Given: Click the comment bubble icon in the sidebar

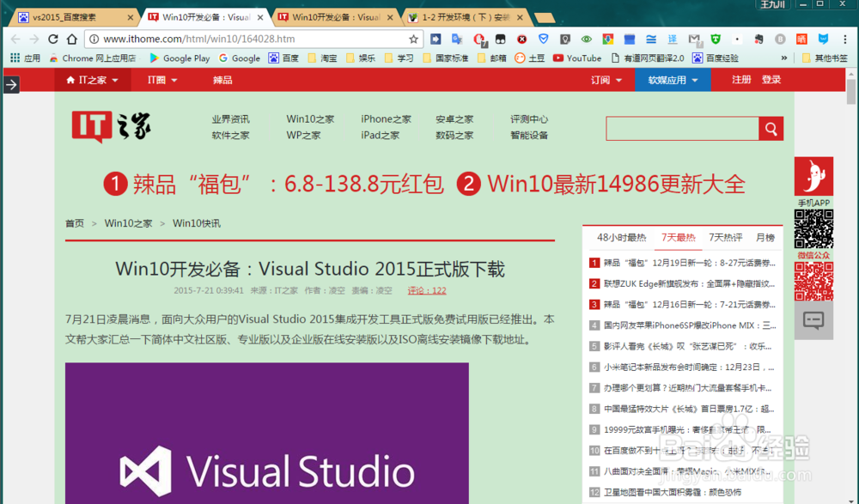Looking at the screenshot, I should point(813,320).
